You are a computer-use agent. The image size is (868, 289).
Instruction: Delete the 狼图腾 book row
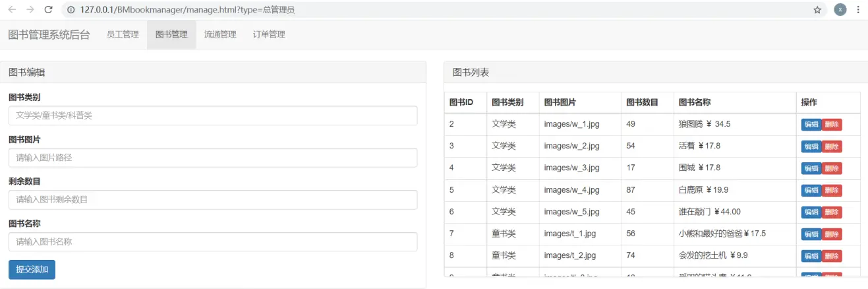832,124
